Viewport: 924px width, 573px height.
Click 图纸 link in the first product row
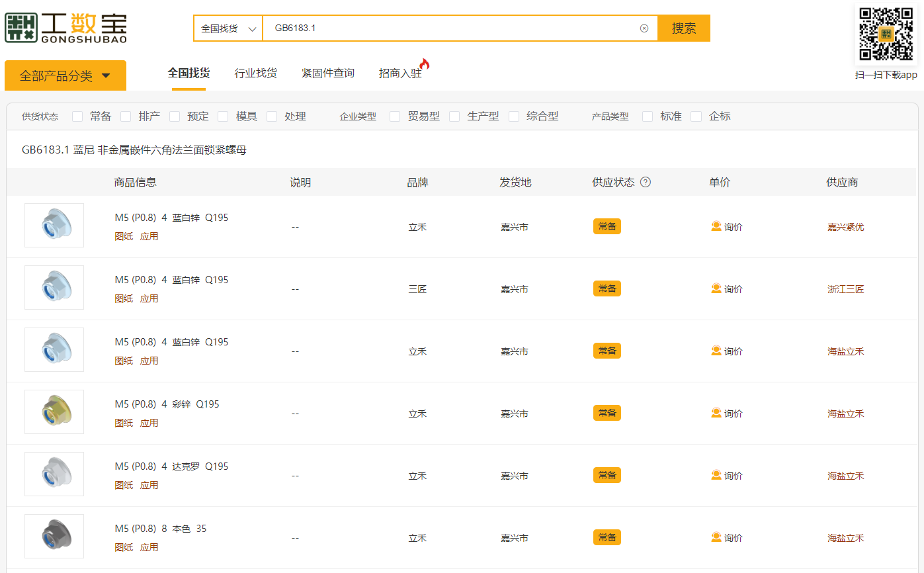coord(124,236)
